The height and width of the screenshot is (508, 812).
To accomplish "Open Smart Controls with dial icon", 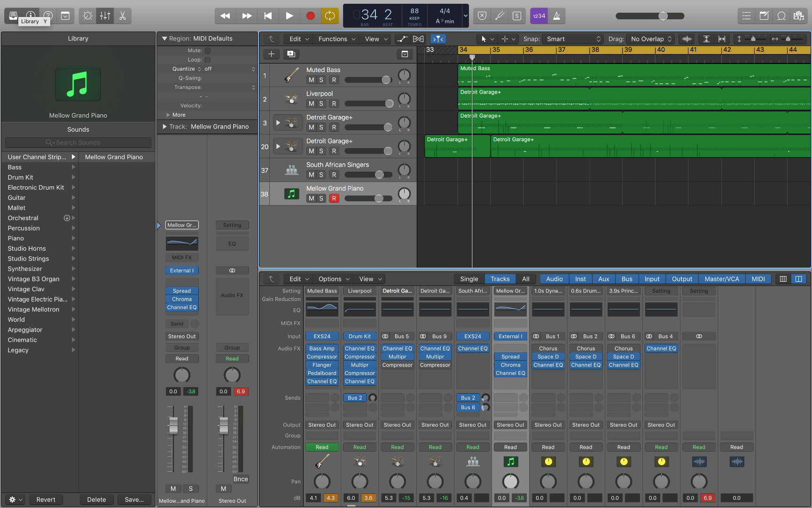I will 88,16.
